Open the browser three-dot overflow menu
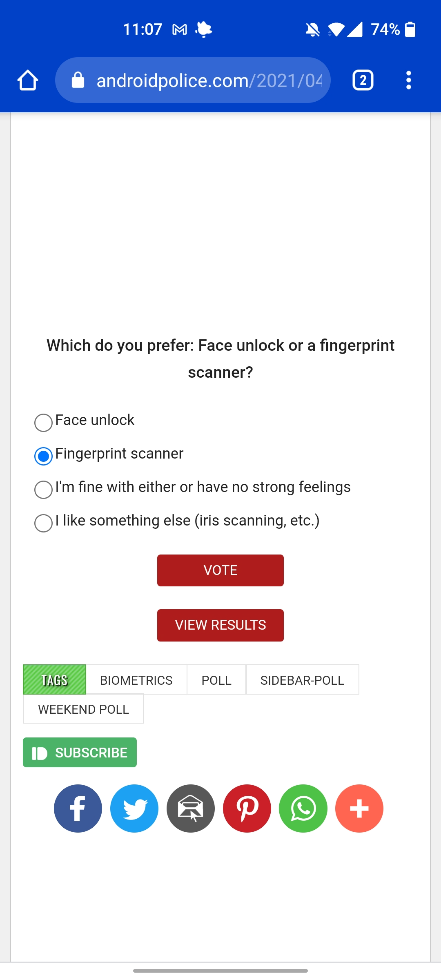This screenshot has height=980, width=441. pyautogui.click(x=408, y=80)
